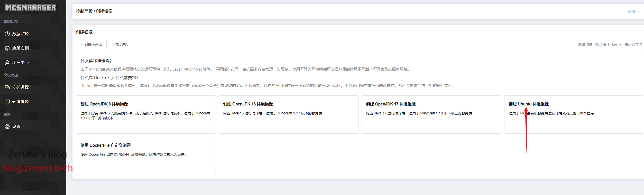Viewport: 644px width, 195px height.
Task: Click the 数据监控 pie chart icon
Action: [x=7, y=34]
